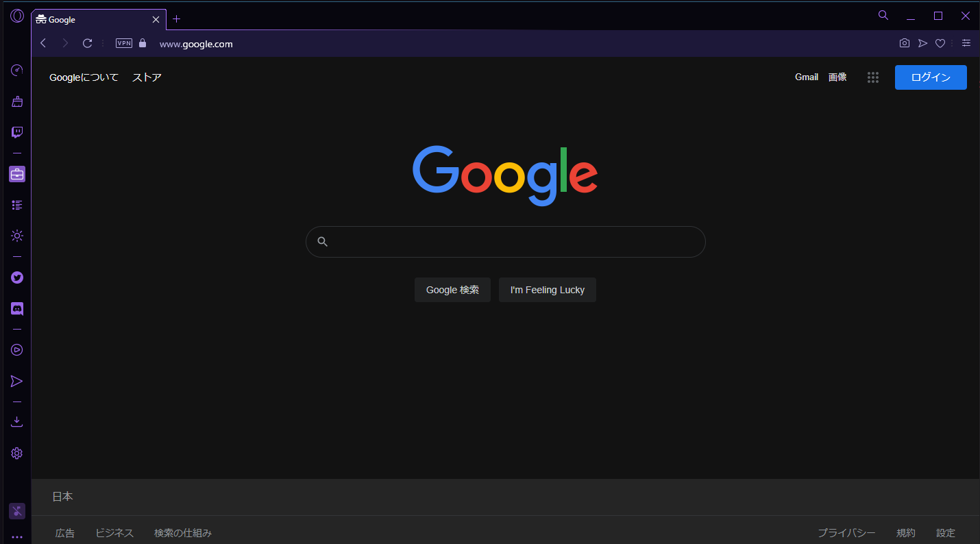Take a snapshot with camera icon
Viewport: 980px width, 544px height.
tap(905, 43)
